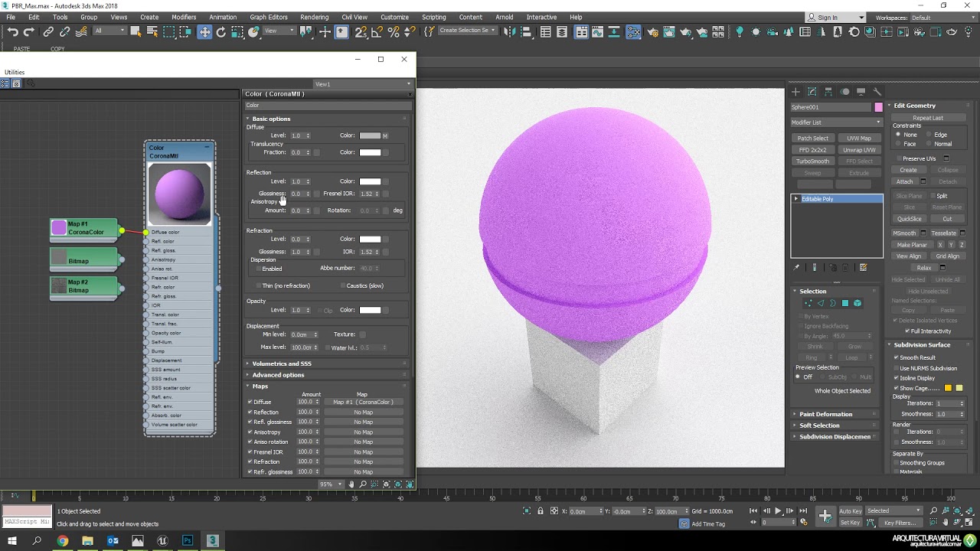Select the Polygon sub-object level icon
980x551 pixels.
click(x=845, y=303)
